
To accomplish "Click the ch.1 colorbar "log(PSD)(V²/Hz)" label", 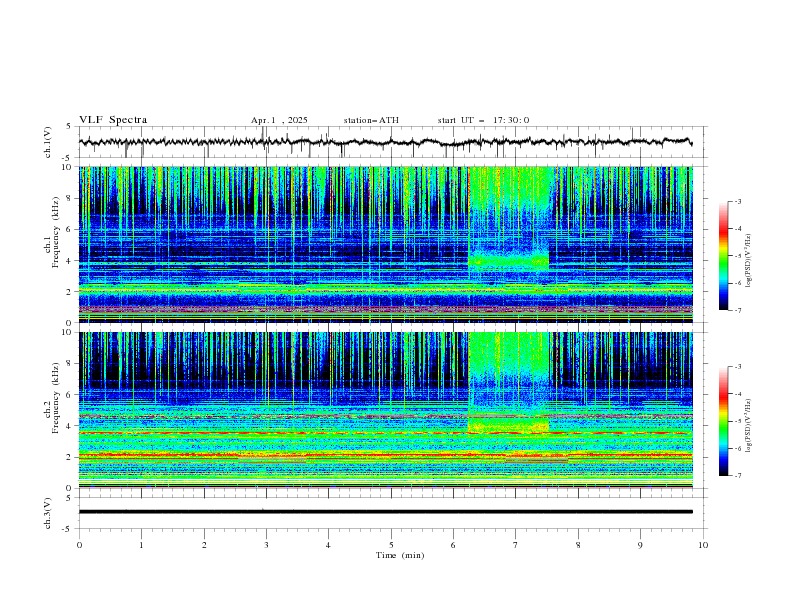I will [x=749, y=261].
